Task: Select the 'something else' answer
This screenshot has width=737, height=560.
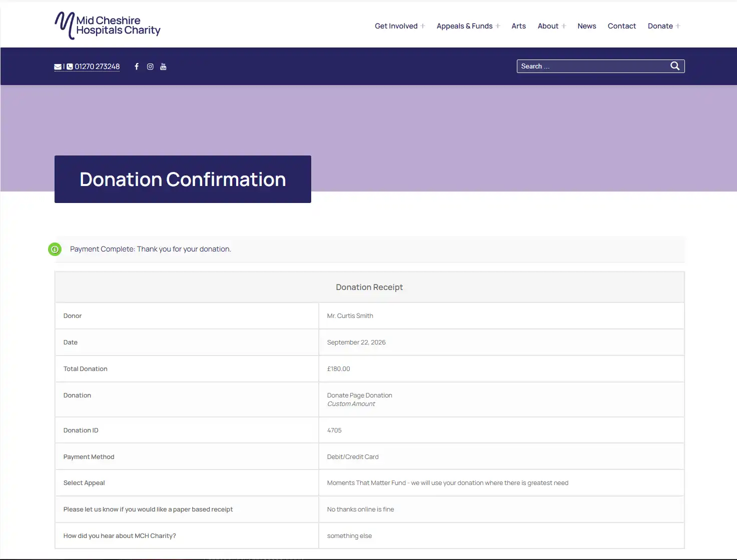Action: point(350,536)
